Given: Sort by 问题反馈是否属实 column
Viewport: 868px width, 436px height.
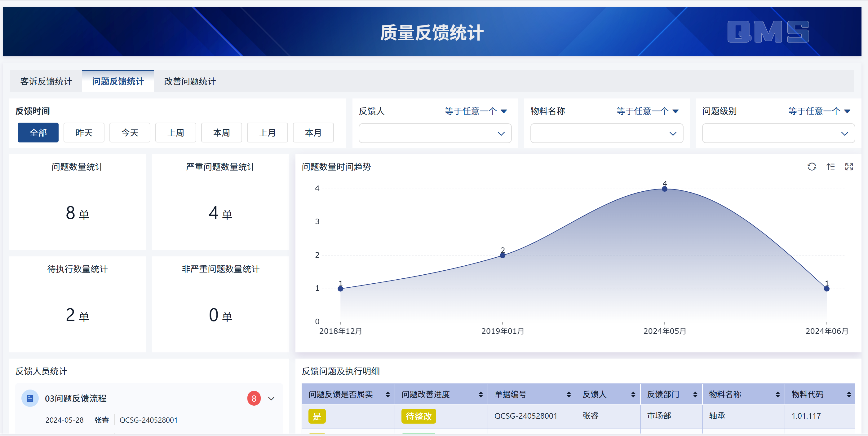Looking at the screenshot, I should click(387, 394).
